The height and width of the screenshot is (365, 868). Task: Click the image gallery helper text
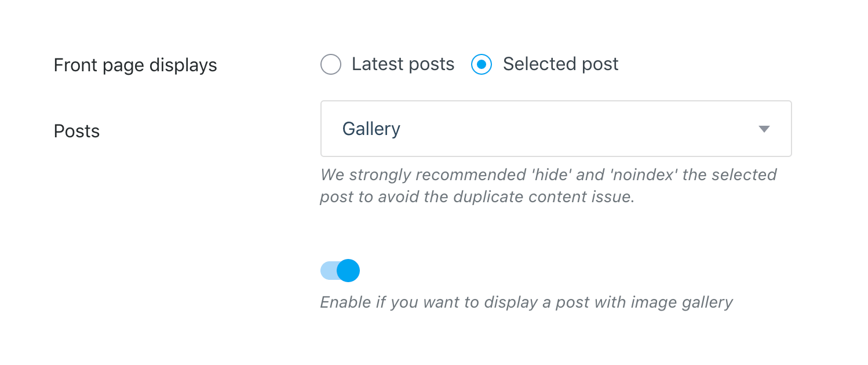click(526, 302)
